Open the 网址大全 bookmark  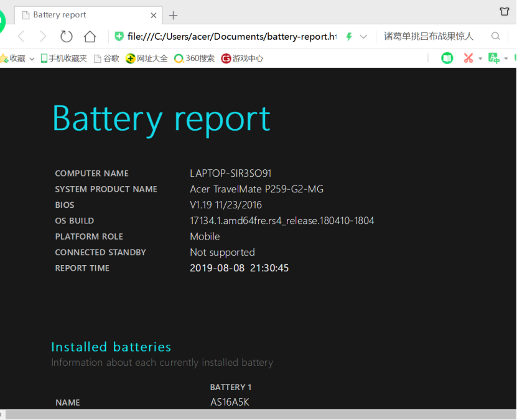[x=147, y=58]
